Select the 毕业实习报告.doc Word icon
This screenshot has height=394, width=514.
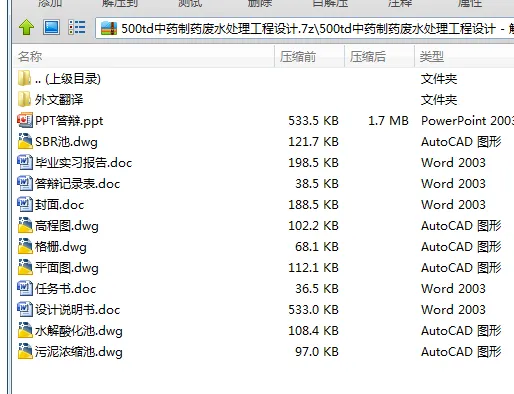25,162
